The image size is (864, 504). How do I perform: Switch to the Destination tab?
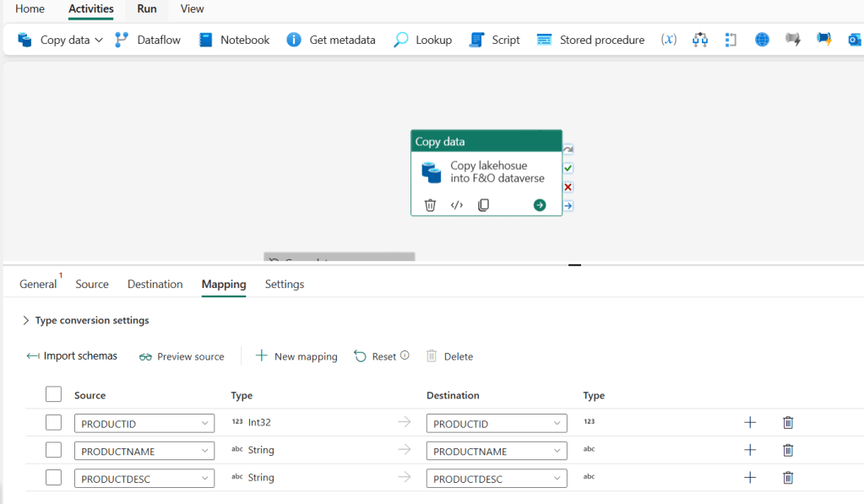155,285
